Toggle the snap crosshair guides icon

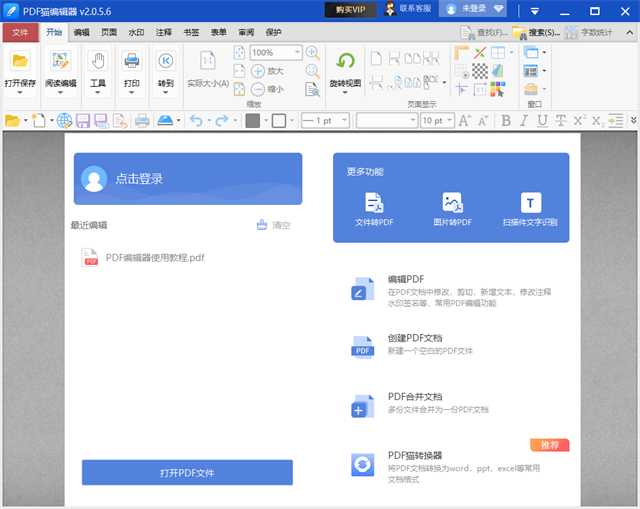(461, 89)
